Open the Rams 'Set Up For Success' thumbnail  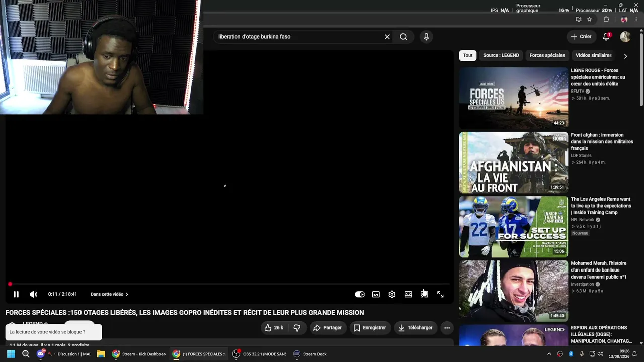click(x=514, y=227)
